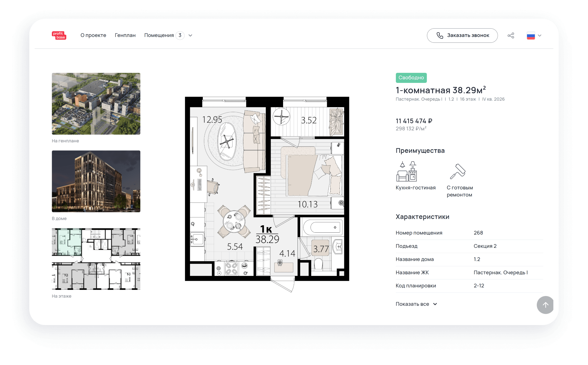The image size is (588, 365).
Task: Click the paint roller renovation icon
Action: click(x=458, y=171)
